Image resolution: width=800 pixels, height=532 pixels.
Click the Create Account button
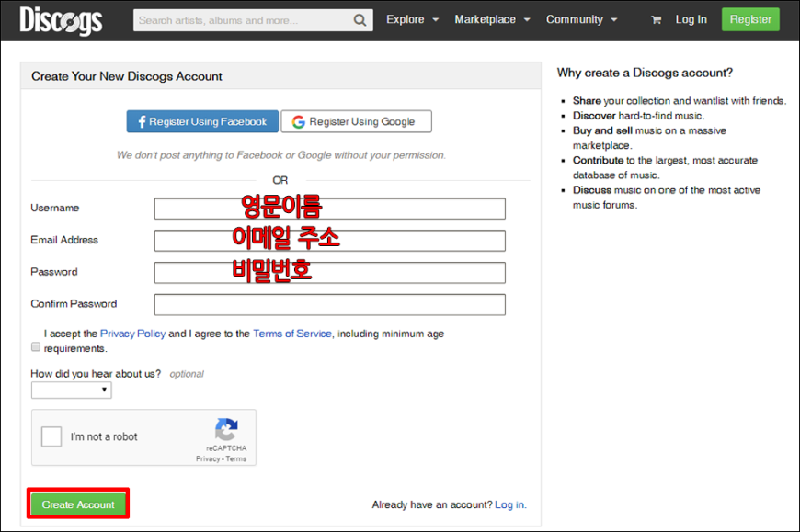click(x=78, y=504)
